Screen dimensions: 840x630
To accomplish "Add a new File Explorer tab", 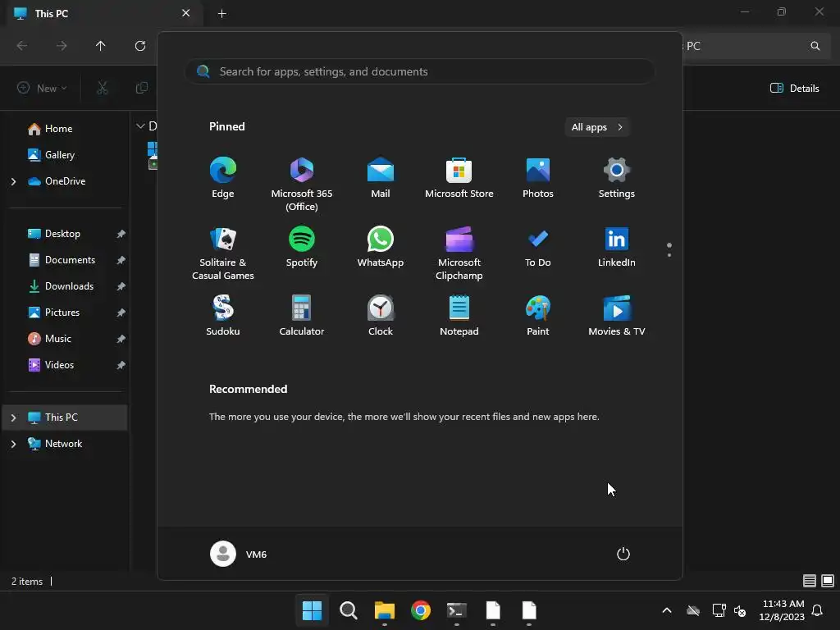I will [x=221, y=13].
